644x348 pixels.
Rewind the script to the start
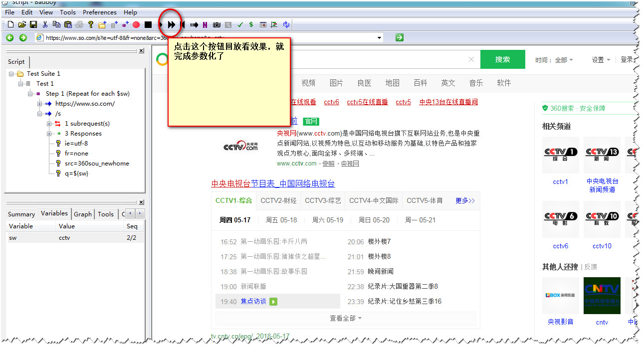183,24
